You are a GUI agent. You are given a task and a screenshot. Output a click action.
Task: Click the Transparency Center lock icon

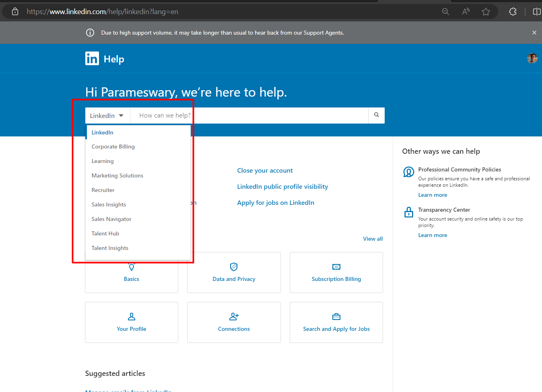pyautogui.click(x=409, y=212)
